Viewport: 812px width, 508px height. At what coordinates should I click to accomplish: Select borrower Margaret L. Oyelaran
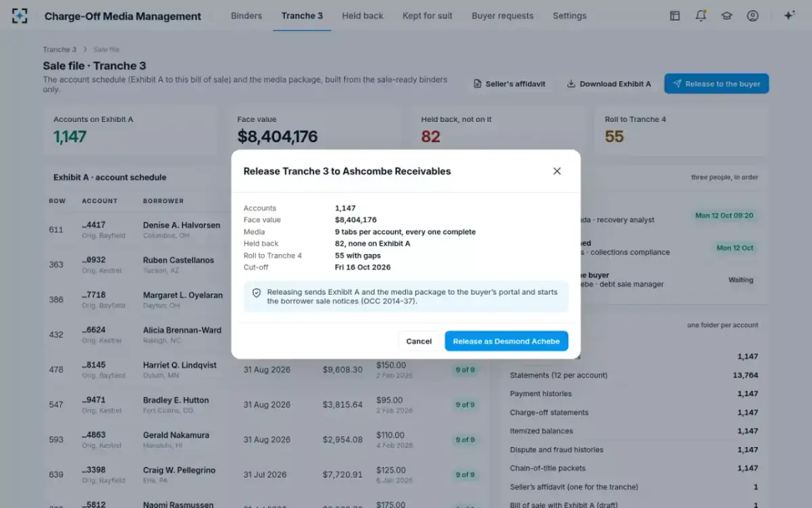[183, 295]
